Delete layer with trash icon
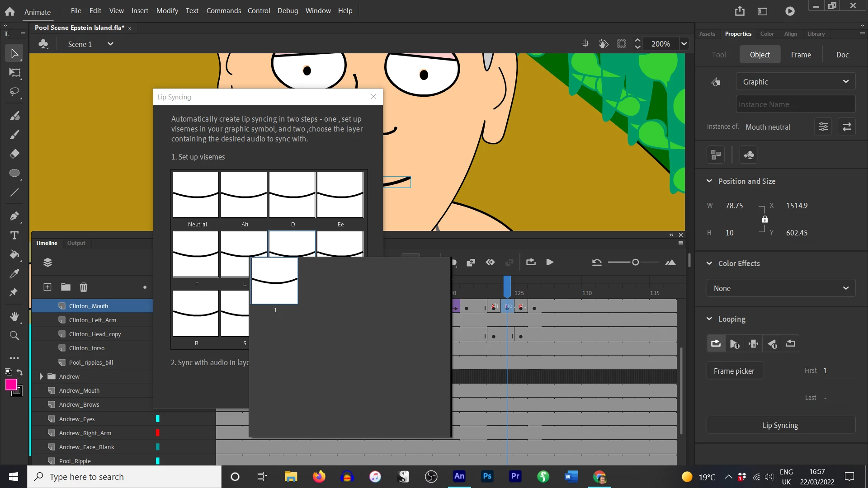 tap(84, 287)
